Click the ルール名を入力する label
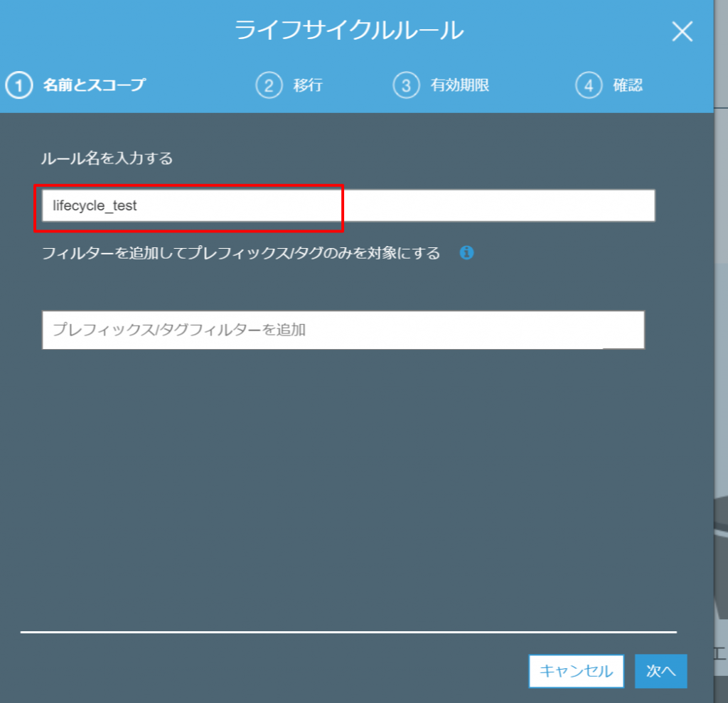This screenshot has height=703, width=728. [x=107, y=159]
